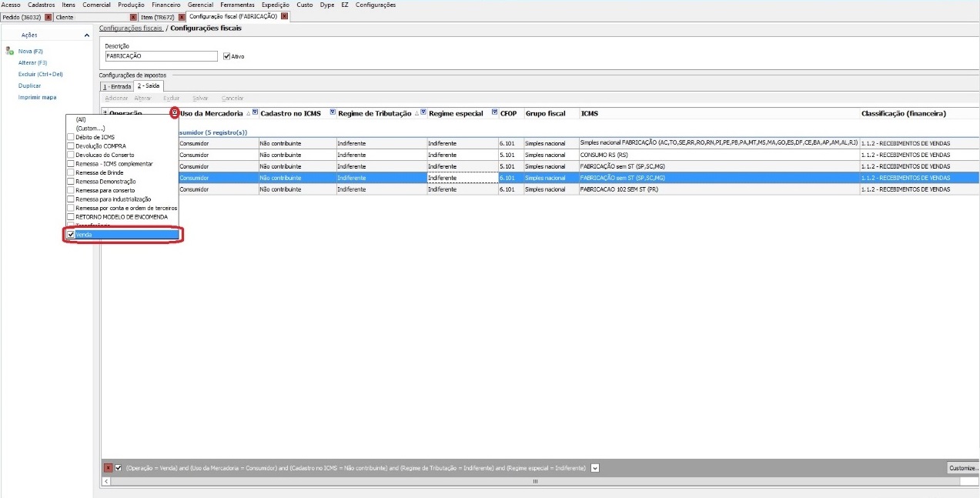980x498 pixels.
Task: Open the Uso da Mercadoria filter dropdown
Action: pyautogui.click(x=256, y=113)
